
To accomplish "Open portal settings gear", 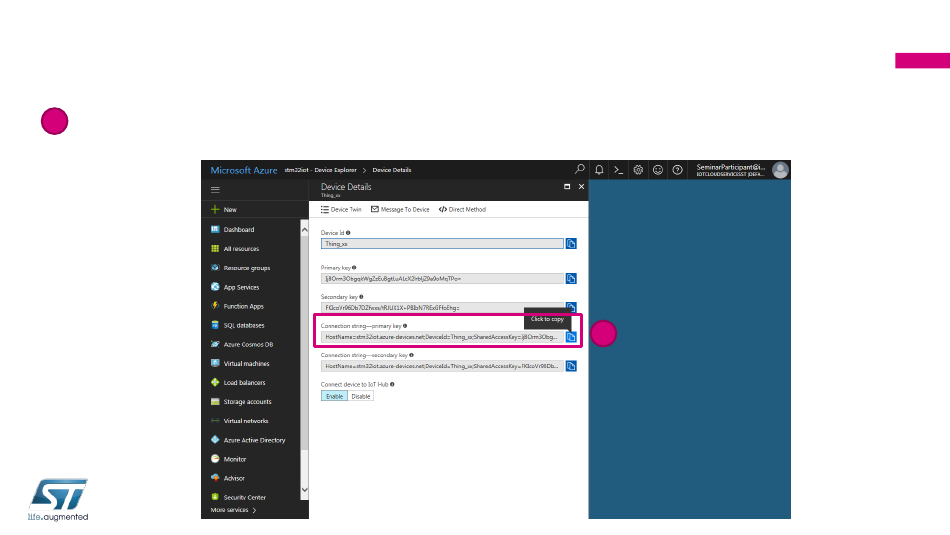I will pos(638,170).
